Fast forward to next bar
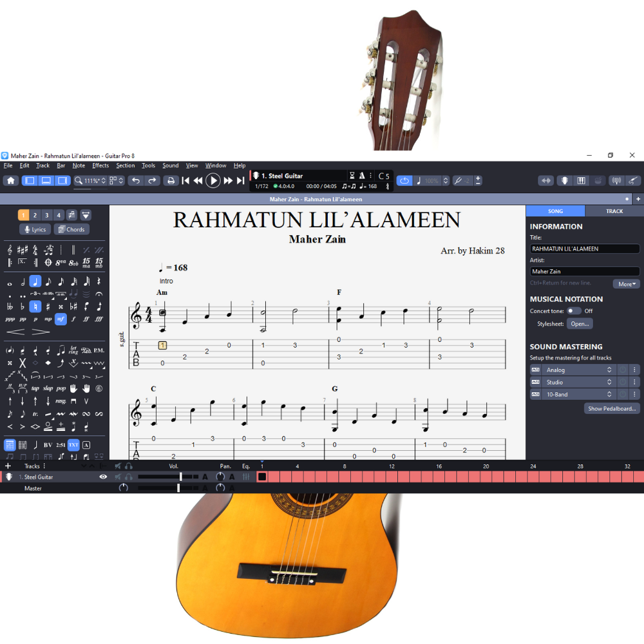 (228, 181)
